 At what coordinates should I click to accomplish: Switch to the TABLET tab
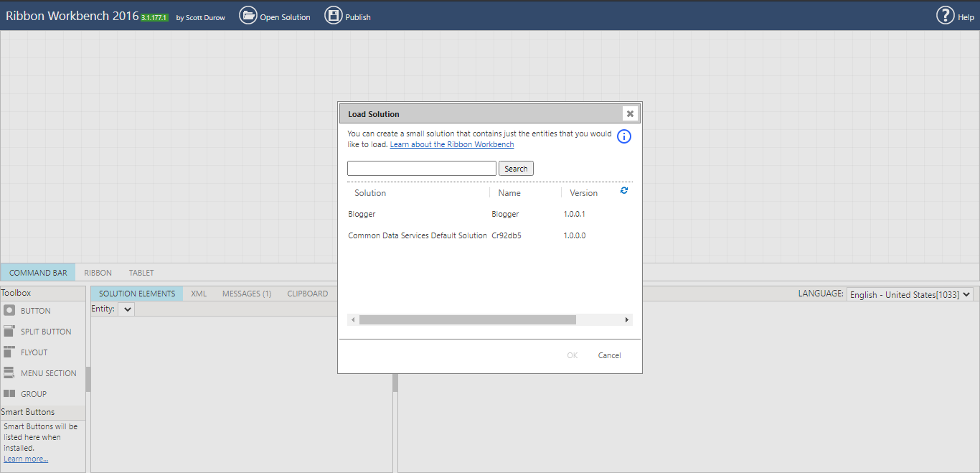click(x=141, y=272)
